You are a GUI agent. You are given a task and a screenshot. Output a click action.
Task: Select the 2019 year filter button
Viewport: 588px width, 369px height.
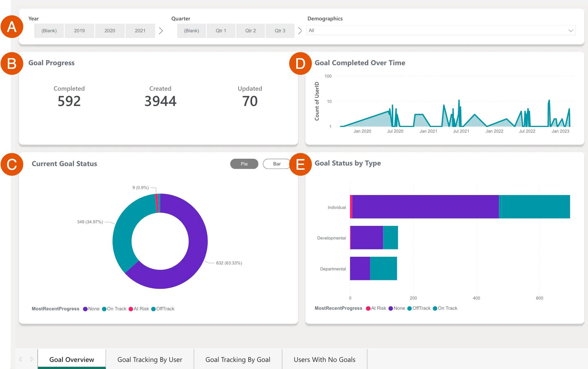(79, 31)
